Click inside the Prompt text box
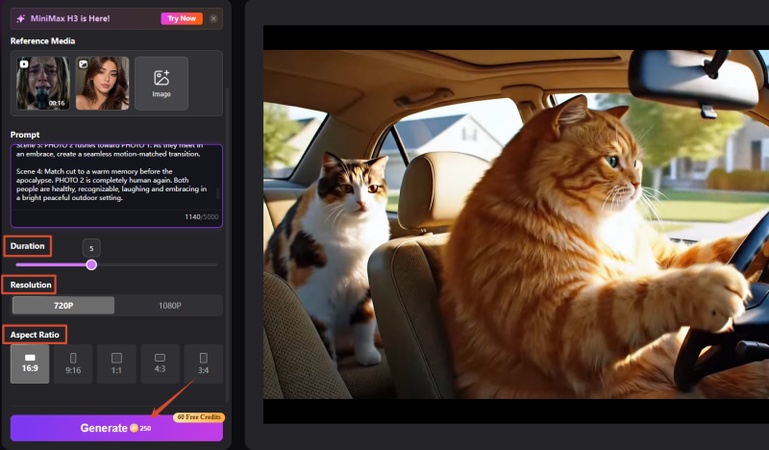Screen dimensions: 769x450 (x=116, y=186)
